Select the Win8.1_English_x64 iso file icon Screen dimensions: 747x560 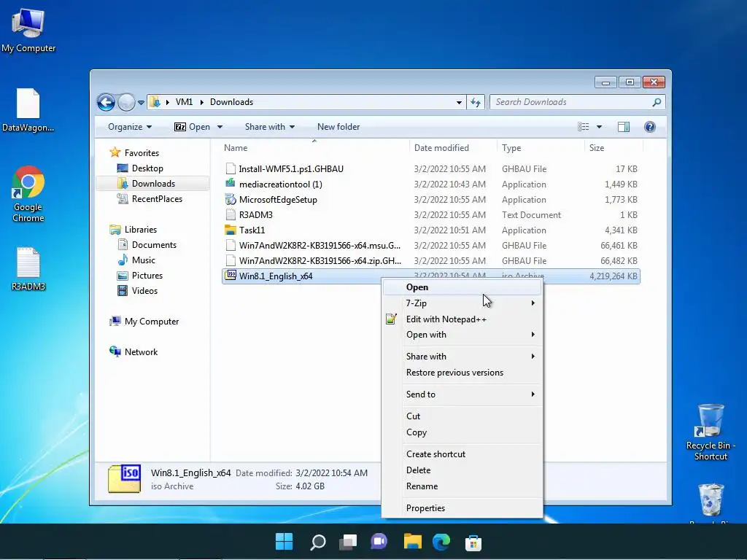coord(231,275)
